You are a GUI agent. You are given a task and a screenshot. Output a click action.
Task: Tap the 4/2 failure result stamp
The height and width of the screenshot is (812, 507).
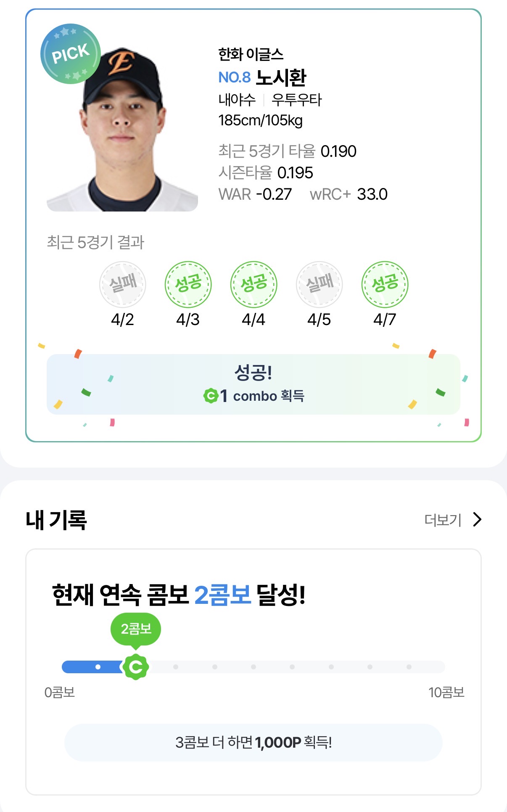(x=122, y=285)
